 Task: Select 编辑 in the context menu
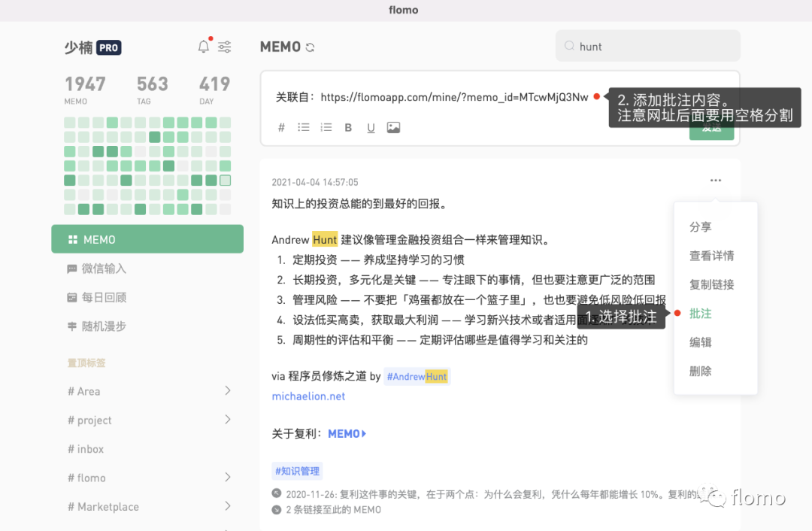(701, 342)
